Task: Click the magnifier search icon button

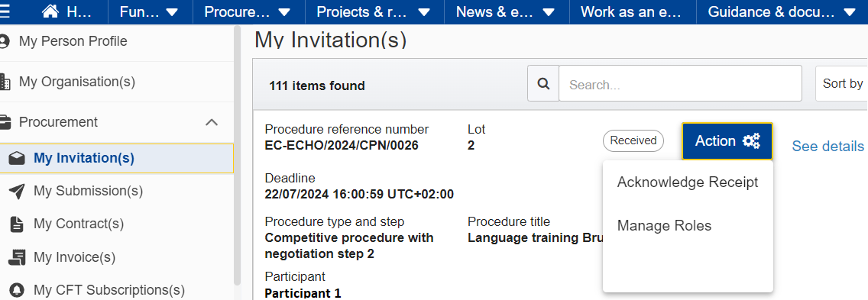Action: point(543,83)
